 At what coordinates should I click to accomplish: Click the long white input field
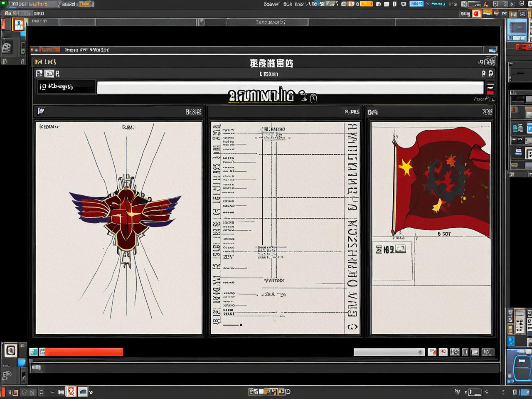tap(290, 87)
